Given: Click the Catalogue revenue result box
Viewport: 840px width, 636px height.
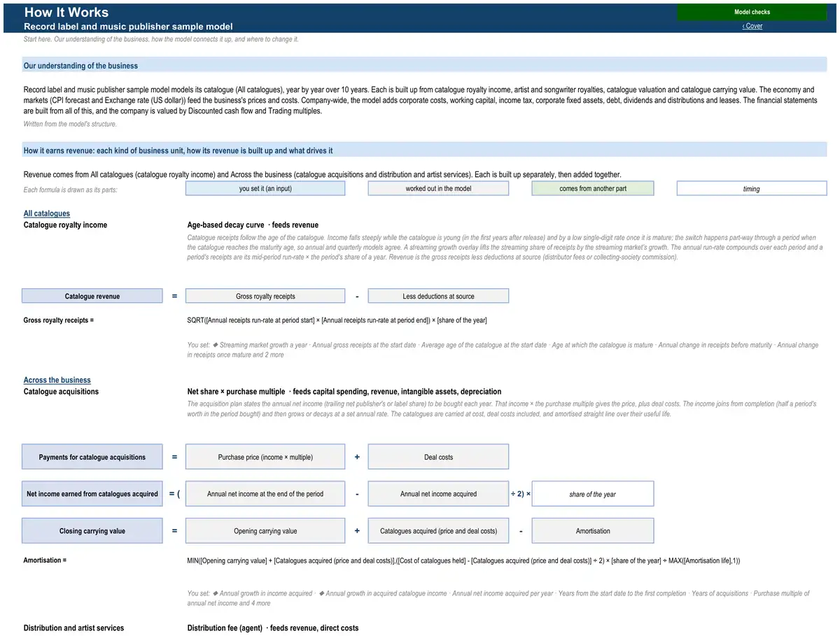Looking at the screenshot, I should (x=92, y=296).
